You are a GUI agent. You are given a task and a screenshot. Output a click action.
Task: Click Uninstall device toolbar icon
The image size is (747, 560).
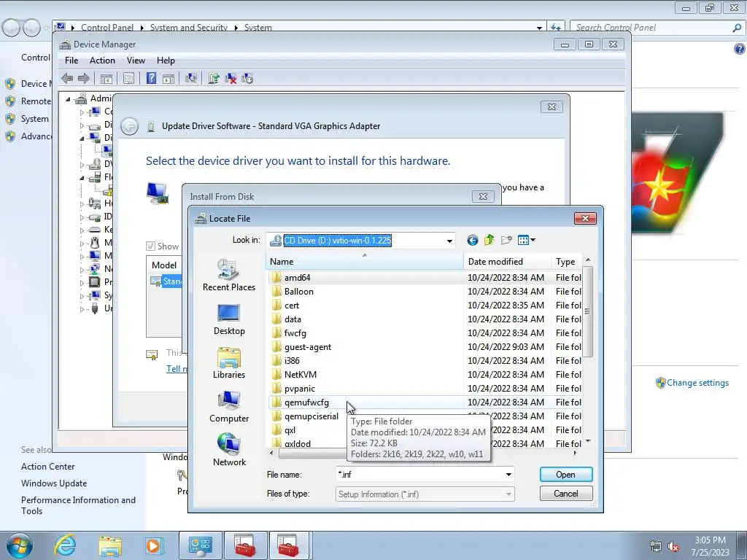[x=231, y=79]
